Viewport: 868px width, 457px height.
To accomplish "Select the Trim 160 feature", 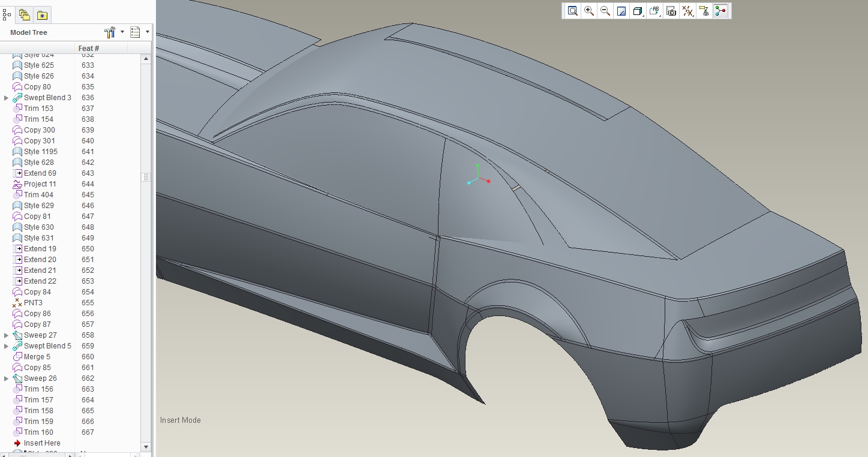I will [38, 432].
